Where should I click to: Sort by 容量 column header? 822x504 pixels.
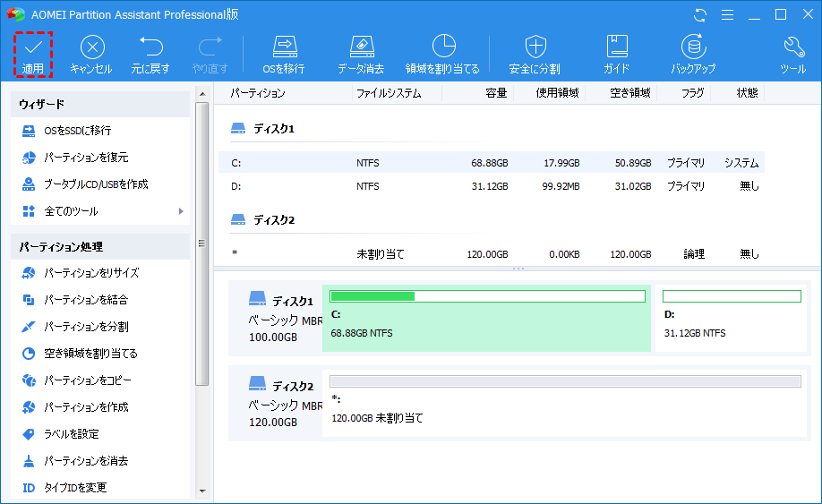point(495,93)
